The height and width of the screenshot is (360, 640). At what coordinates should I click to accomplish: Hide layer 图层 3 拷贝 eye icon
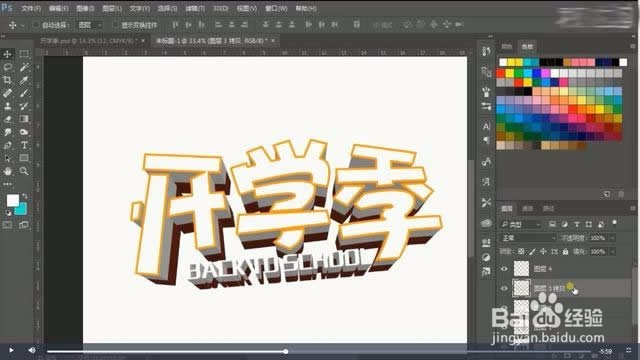504,288
